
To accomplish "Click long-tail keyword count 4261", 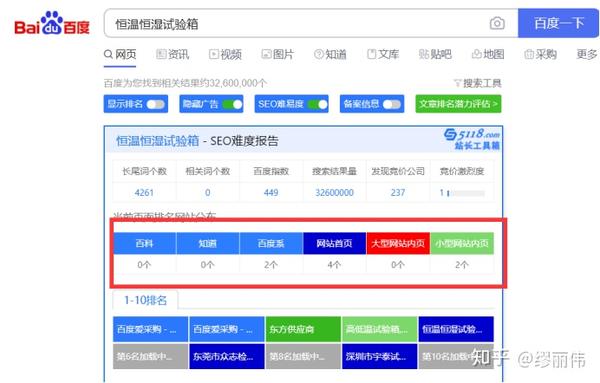I will (144, 192).
